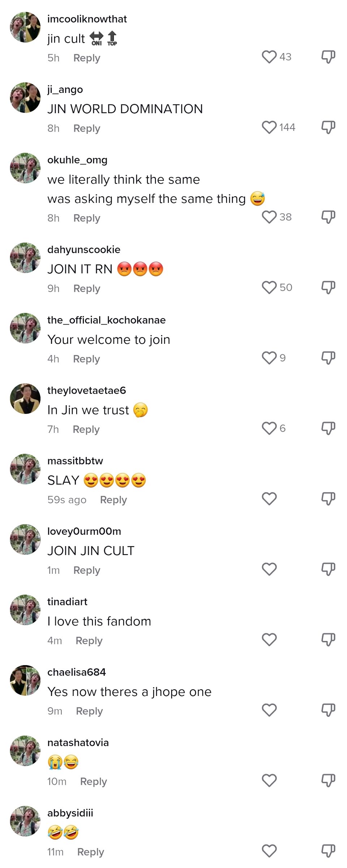
Task: Open theylovetaetae6's profile picture
Action: [25, 399]
